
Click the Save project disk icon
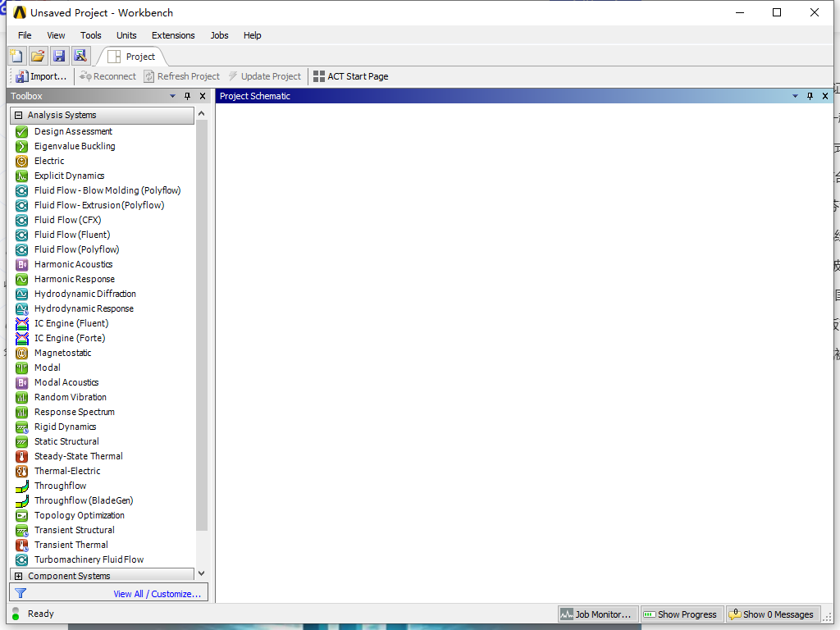pos(59,56)
